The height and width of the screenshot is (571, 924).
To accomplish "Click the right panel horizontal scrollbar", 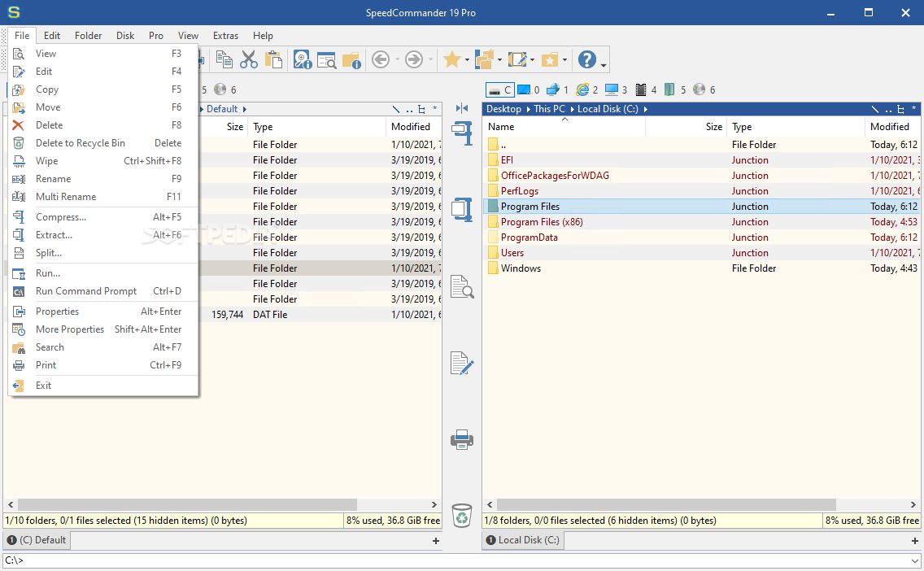I will click(666, 505).
